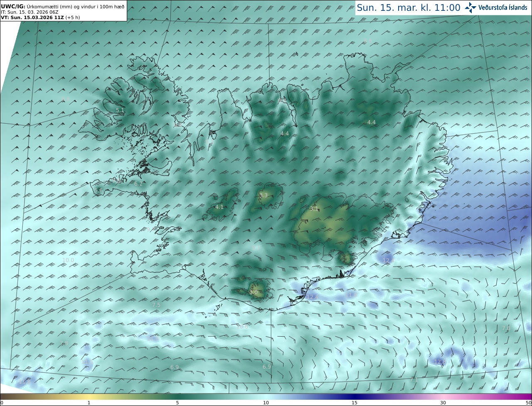Click the 4.1 value on the map
The height and width of the screenshot is (406, 532).
pyautogui.click(x=219, y=207)
